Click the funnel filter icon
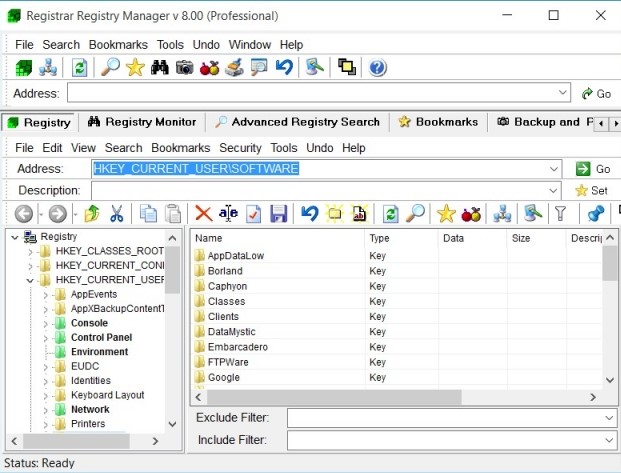621x473 pixels. point(561,213)
